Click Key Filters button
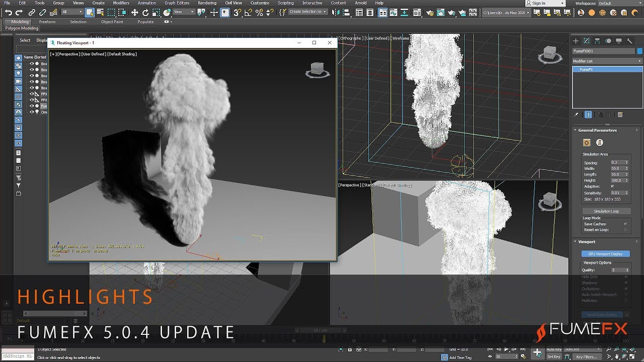 coord(587,356)
